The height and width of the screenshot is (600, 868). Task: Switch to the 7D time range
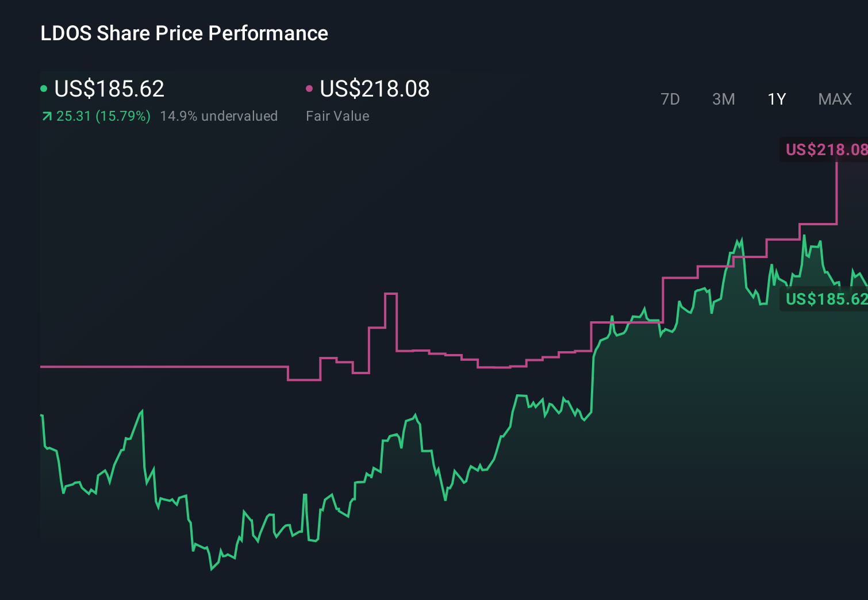[x=671, y=99]
